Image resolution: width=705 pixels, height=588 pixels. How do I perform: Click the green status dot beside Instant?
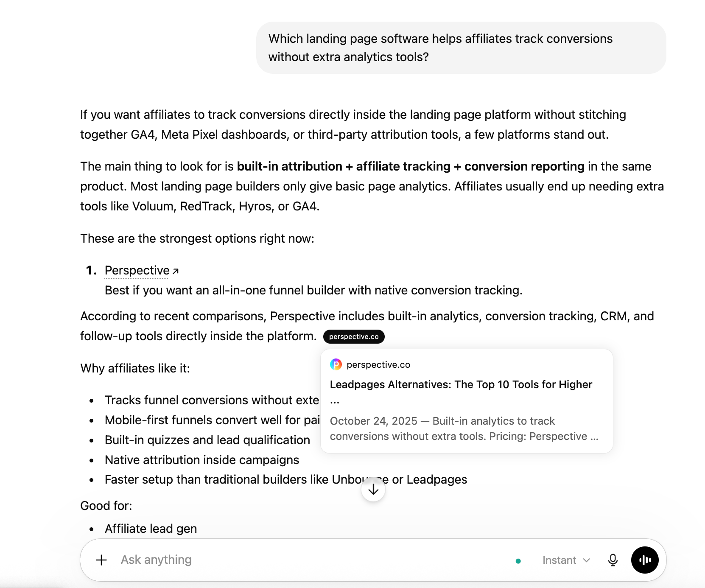point(518,561)
